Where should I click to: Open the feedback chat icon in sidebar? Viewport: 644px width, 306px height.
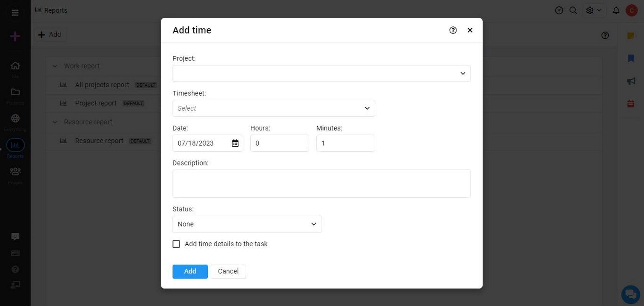(15, 237)
